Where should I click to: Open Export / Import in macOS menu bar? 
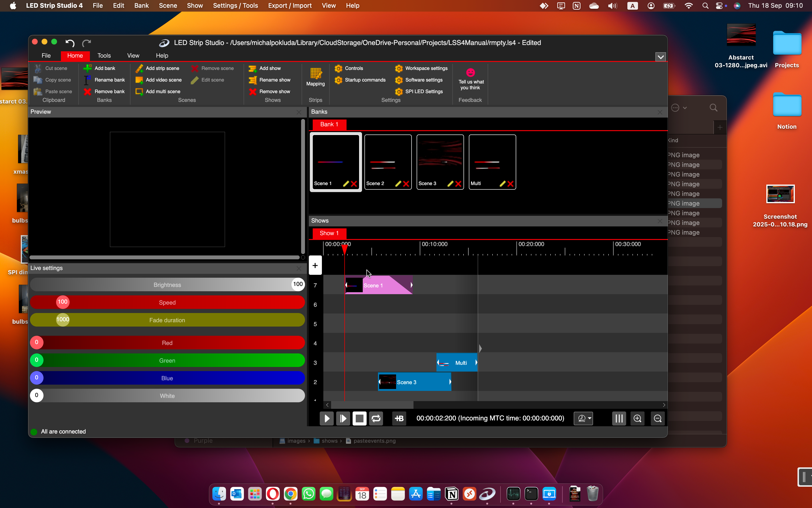pyautogui.click(x=290, y=6)
